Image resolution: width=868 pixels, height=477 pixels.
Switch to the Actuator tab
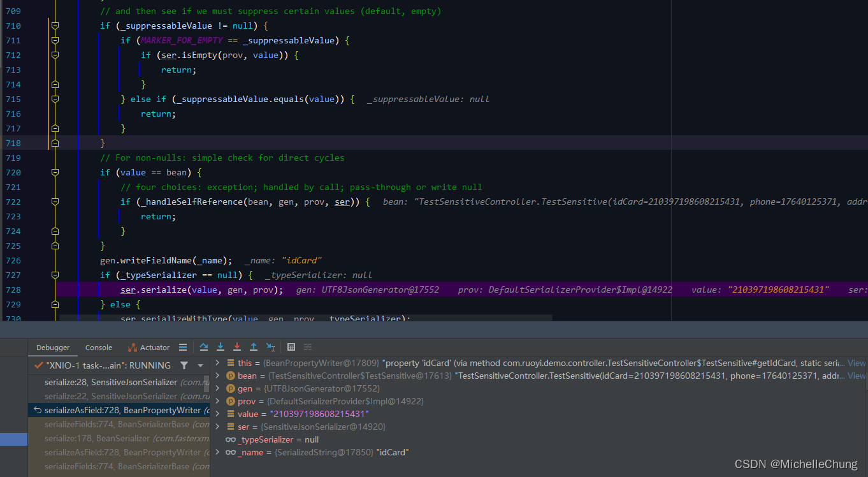click(148, 348)
